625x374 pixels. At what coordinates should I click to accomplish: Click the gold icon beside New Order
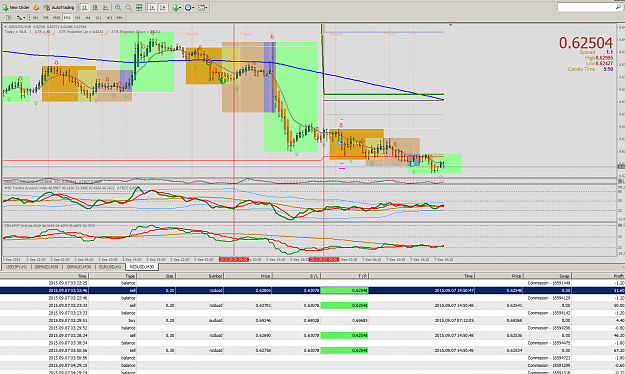tap(36, 7)
